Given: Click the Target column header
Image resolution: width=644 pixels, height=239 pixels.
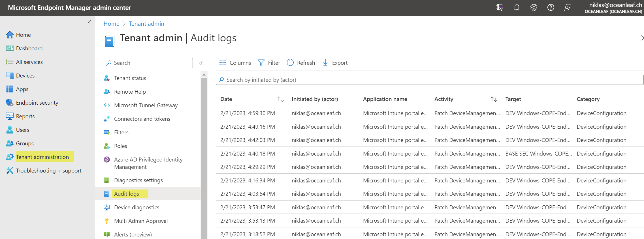Looking at the screenshot, I should pos(513,99).
